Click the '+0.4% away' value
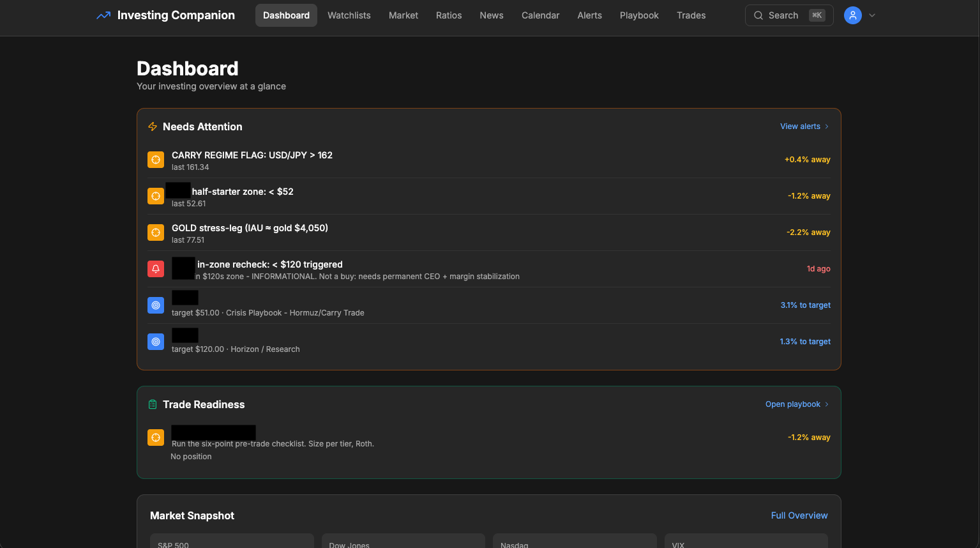 coord(807,160)
